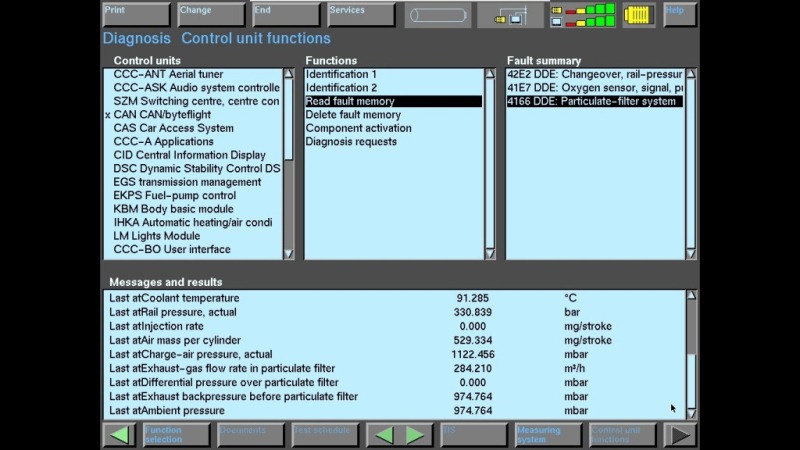Click the left-pointing green arrow in the paired arrows button

(x=383, y=435)
